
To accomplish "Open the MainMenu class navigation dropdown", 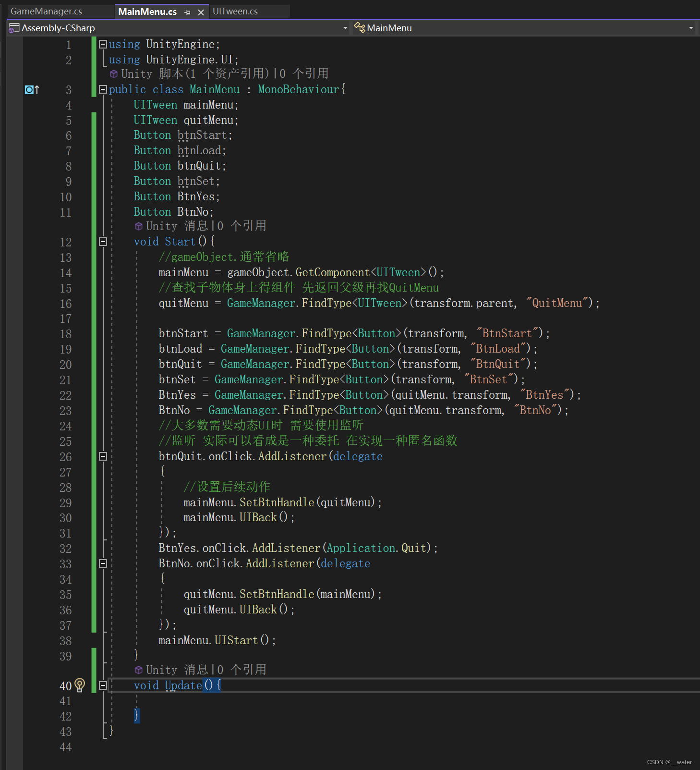I will (x=691, y=28).
